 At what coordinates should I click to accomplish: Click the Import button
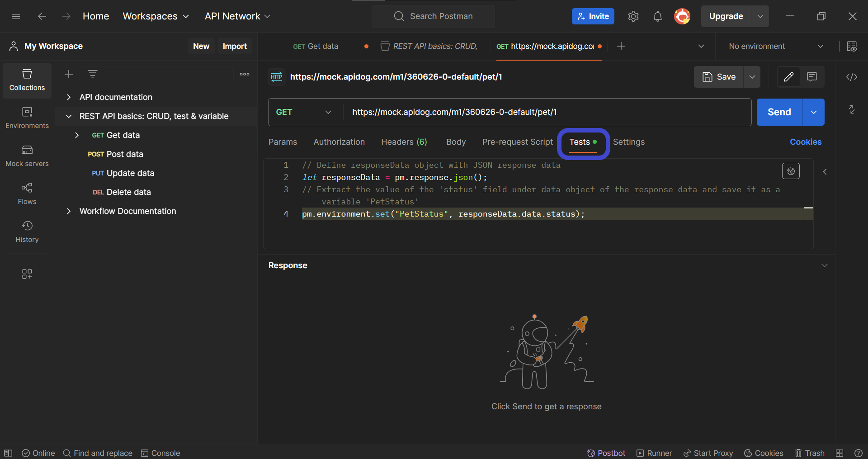tap(235, 46)
